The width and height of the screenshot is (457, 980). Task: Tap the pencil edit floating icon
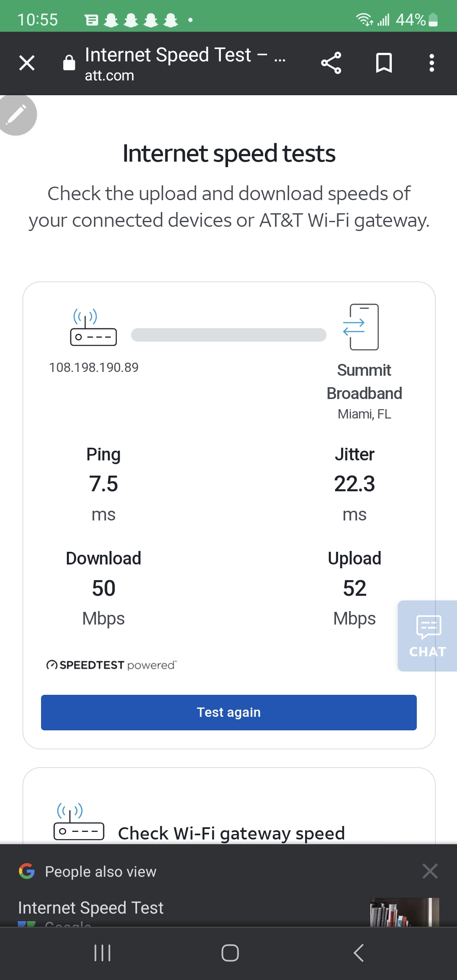17,114
